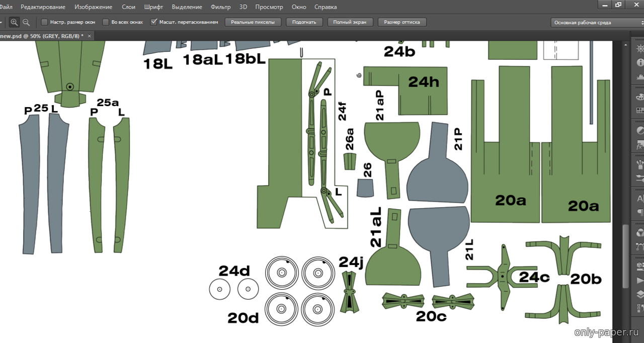Open the Слои menu
644x343 pixels.
pyautogui.click(x=128, y=7)
